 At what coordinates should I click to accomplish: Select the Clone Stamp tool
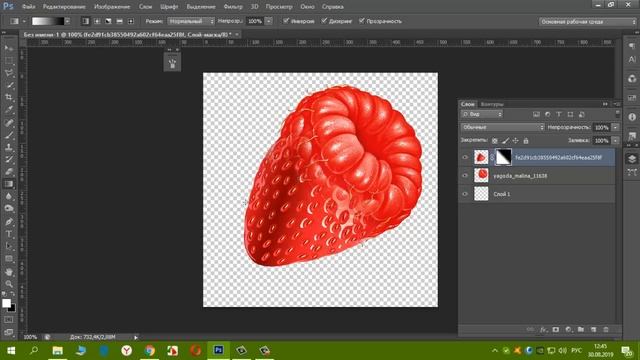tap(9, 147)
